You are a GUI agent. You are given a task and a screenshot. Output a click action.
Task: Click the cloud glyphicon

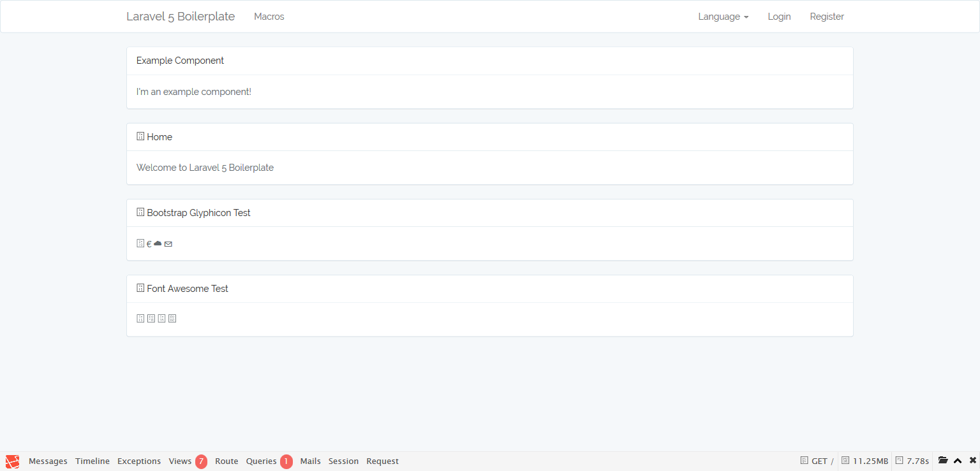tap(158, 243)
